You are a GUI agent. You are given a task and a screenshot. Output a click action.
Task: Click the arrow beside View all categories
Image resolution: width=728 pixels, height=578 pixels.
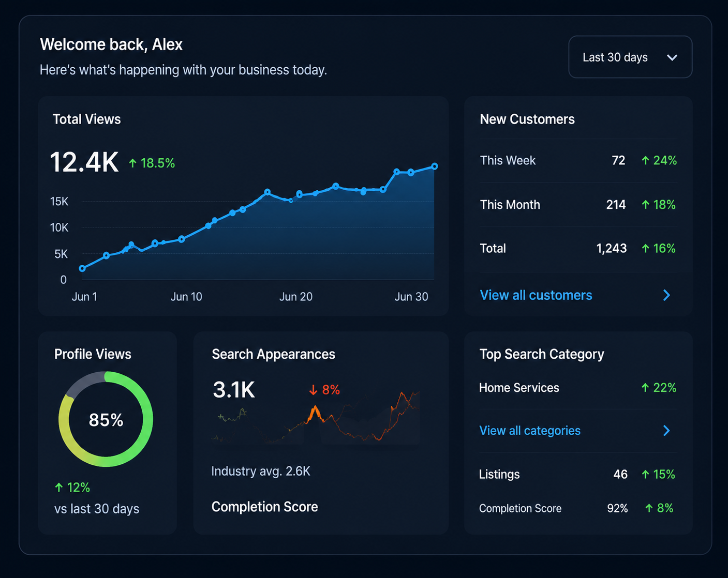click(666, 431)
